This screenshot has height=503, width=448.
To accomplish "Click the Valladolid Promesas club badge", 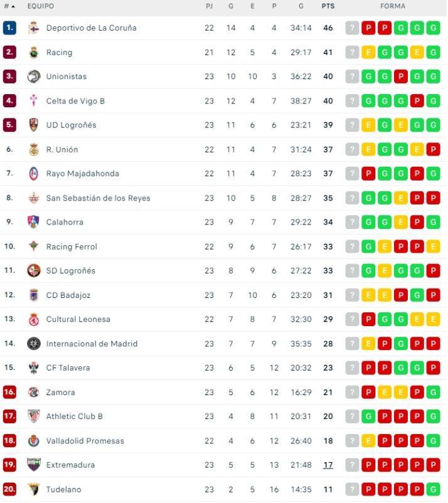I will (34, 441).
